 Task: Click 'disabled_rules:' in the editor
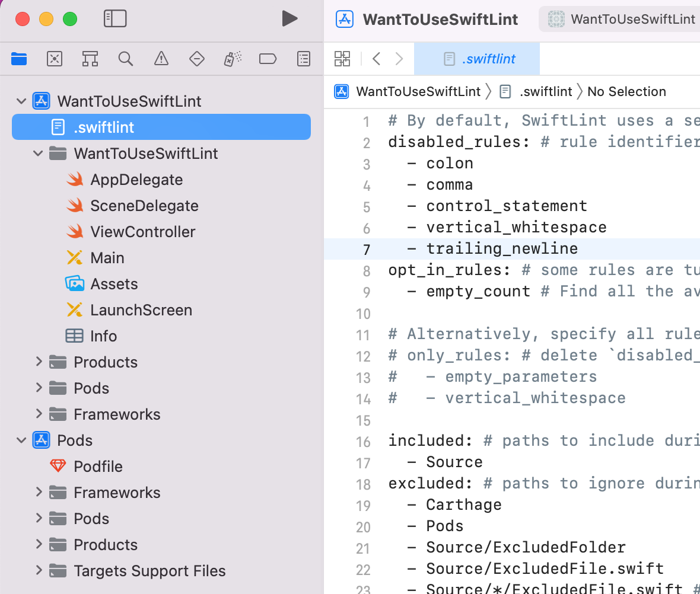pyautogui.click(x=459, y=142)
